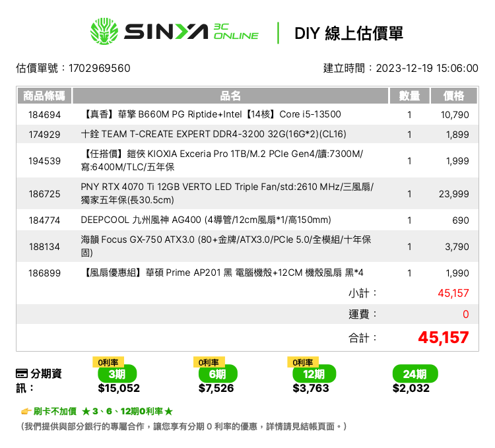
Task: Click price 1,899
Action: (457, 135)
